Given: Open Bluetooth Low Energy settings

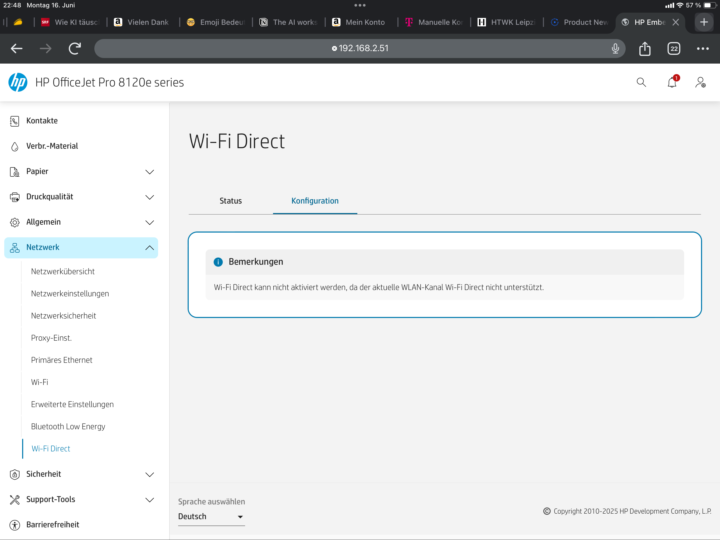Looking at the screenshot, I should point(68,427).
